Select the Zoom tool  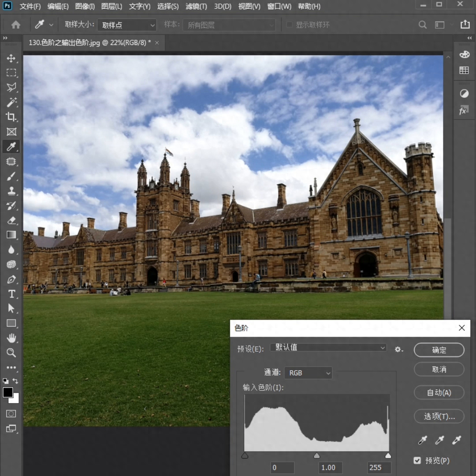pos(11,353)
